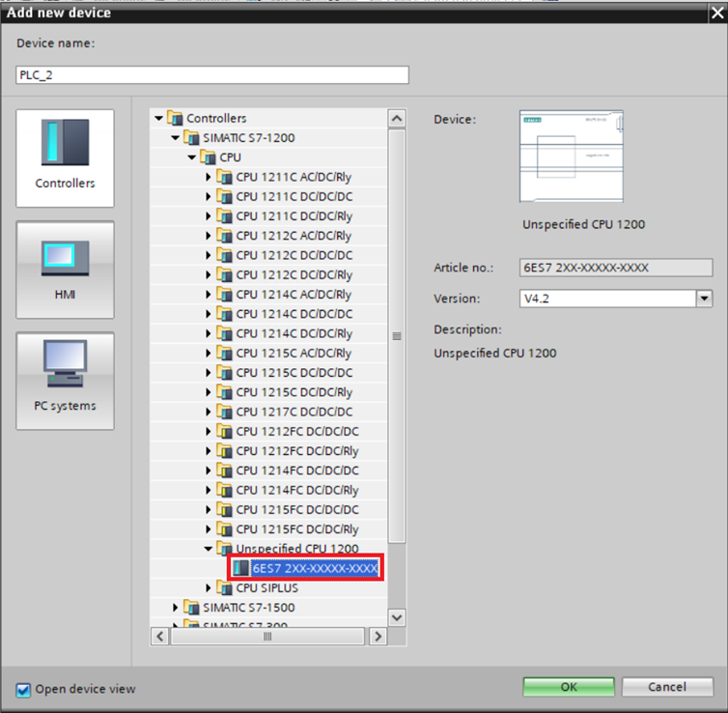This screenshot has height=713, width=728.
Task: Click the SIMATIC S7-1500 folder icon
Action: pos(192,608)
